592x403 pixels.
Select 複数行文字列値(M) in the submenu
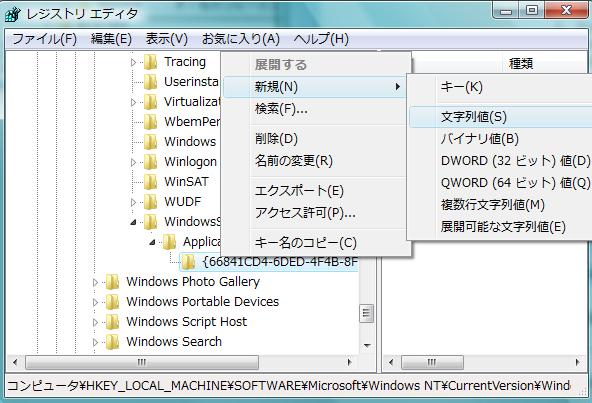(x=500, y=205)
